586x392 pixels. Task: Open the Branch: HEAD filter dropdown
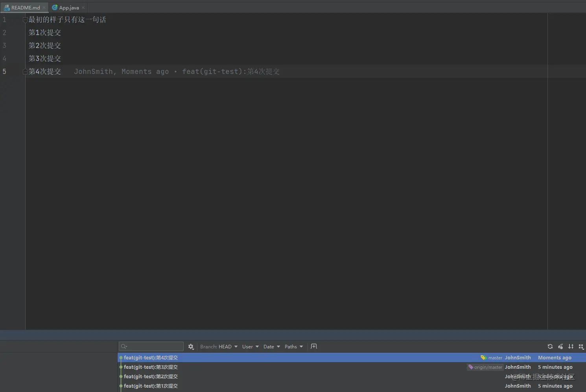tap(219, 346)
